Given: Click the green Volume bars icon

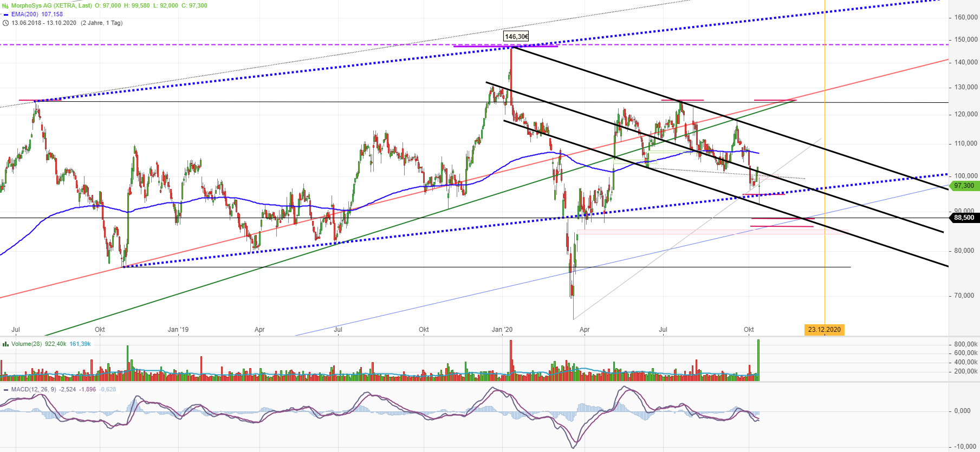Looking at the screenshot, I should click(x=5, y=344).
